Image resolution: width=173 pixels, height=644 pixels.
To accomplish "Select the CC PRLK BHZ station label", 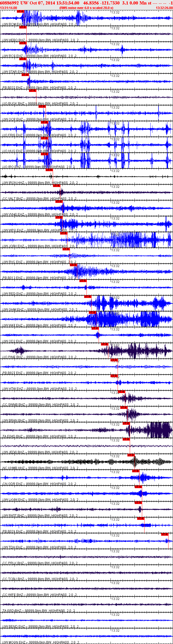I will tap(14, 563).
